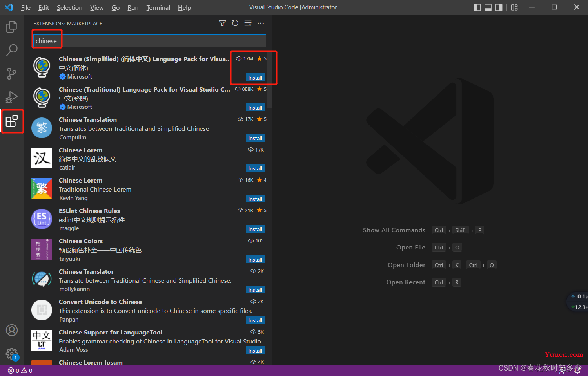
Task: Open the Source Control view
Action: click(x=12, y=73)
